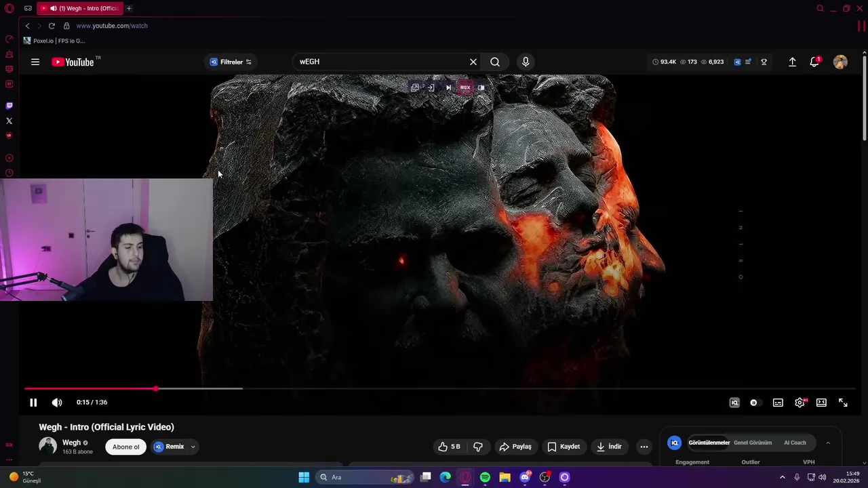Viewport: 868px width, 488px height.
Task: Open the player settings gear
Action: (x=800, y=403)
